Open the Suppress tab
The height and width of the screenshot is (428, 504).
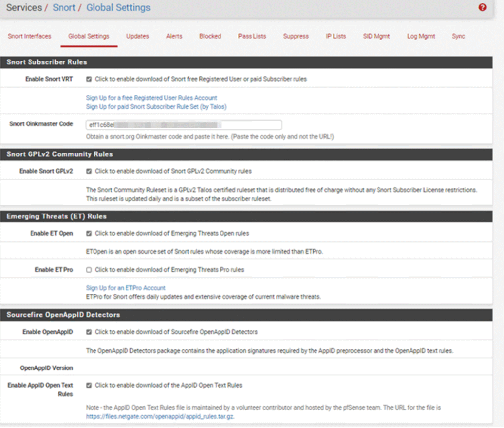[x=296, y=36]
